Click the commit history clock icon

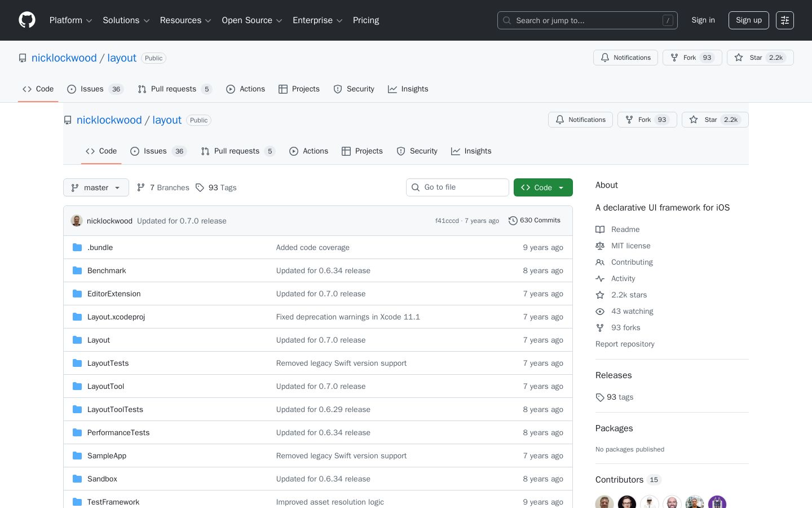tap(513, 221)
